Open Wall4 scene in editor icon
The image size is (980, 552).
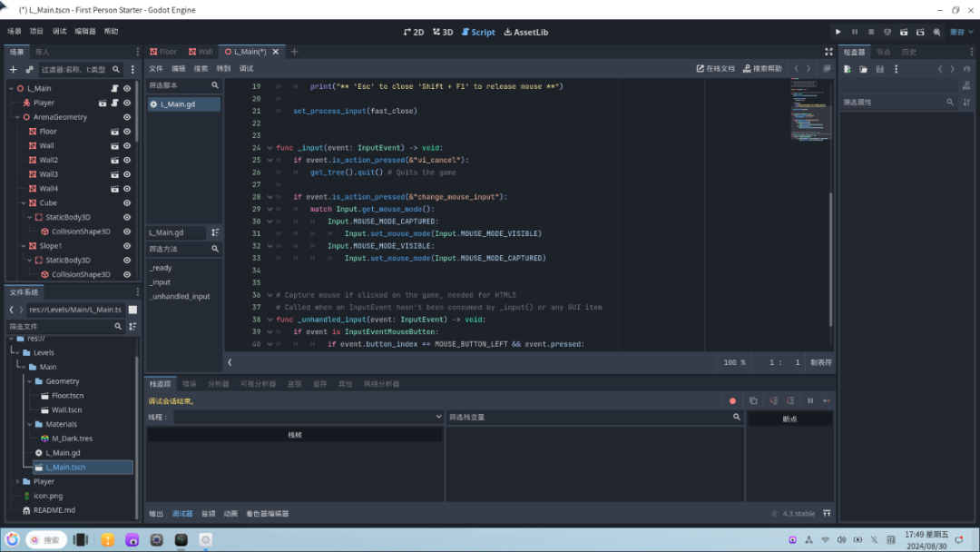[x=114, y=189]
